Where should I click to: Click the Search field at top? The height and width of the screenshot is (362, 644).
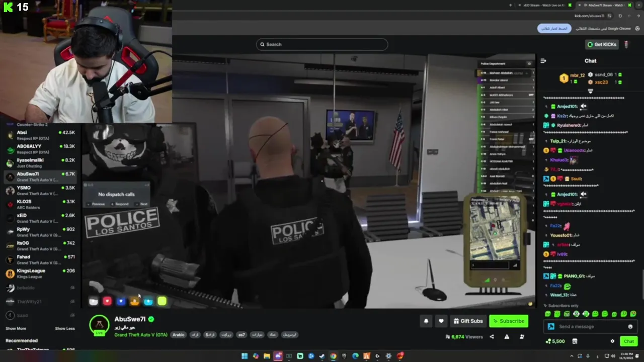[x=321, y=44]
